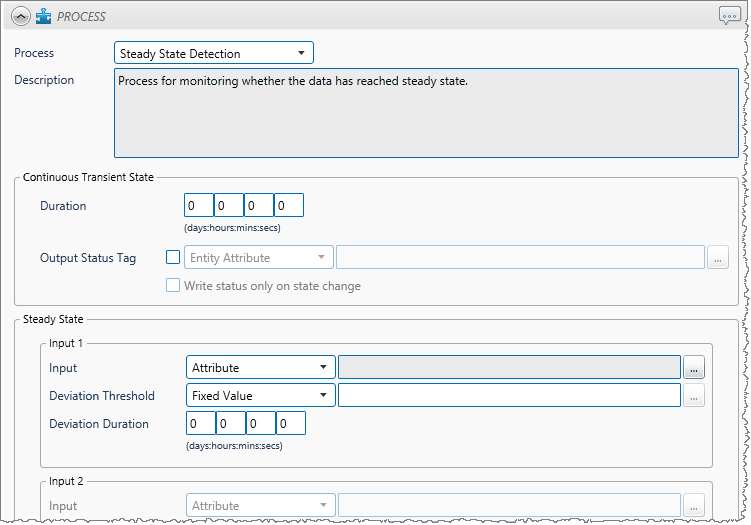The height and width of the screenshot is (525, 751).
Task: Collapse the PROCESS panel with chevron button
Action: point(20,16)
